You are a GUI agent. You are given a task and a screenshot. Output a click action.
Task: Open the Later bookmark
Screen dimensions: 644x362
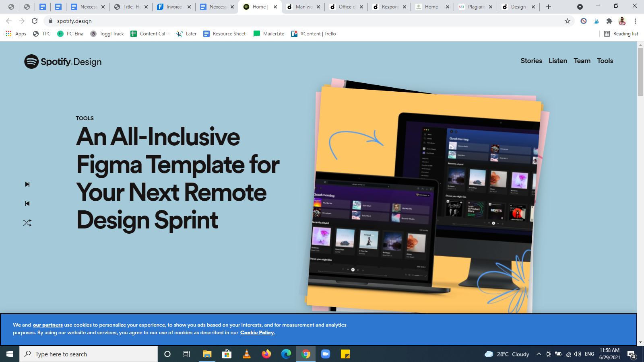pyautogui.click(x=186, y=34)
